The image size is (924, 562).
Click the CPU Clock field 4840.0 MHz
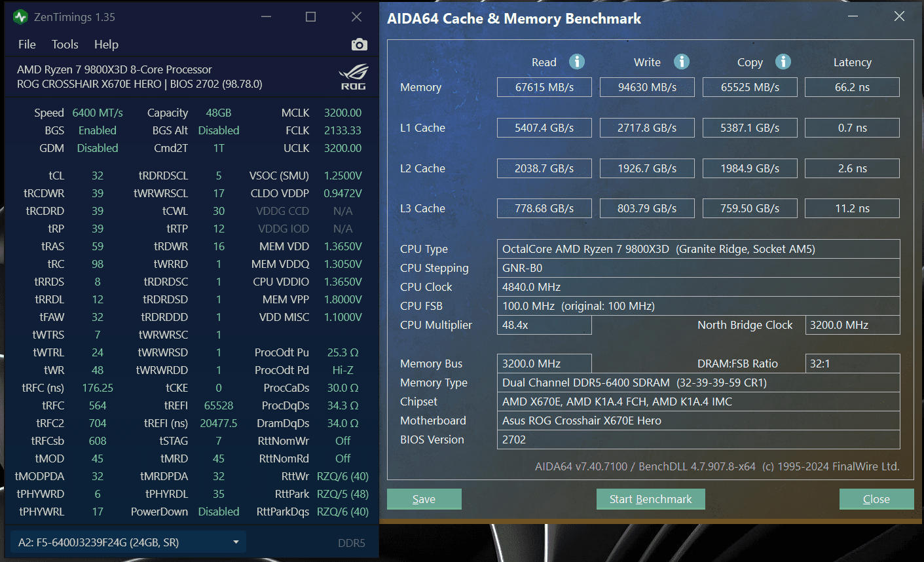click(699, 287)
